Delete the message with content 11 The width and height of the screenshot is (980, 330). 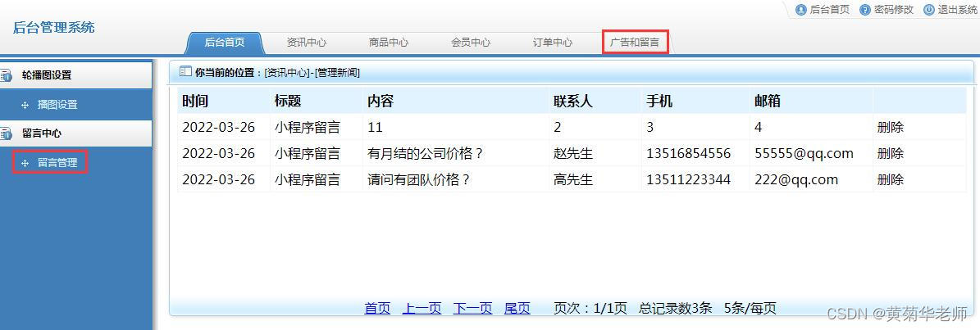[x=890, y=127]
